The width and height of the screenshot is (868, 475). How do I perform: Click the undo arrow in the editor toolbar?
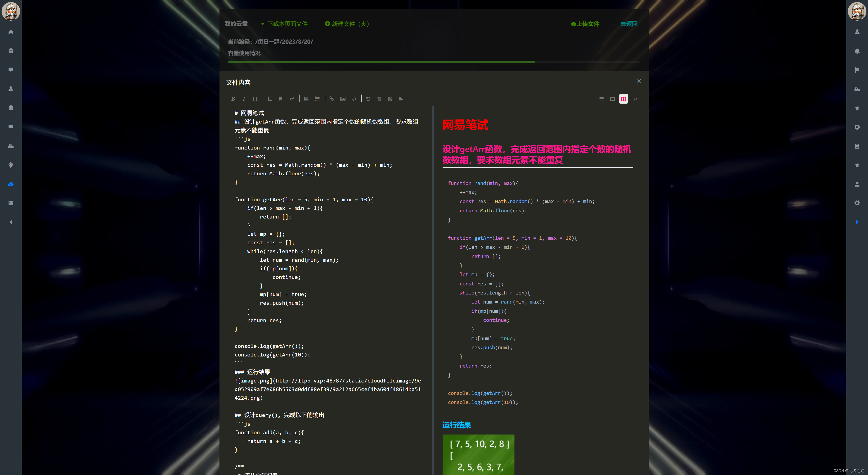coord(368,99)
